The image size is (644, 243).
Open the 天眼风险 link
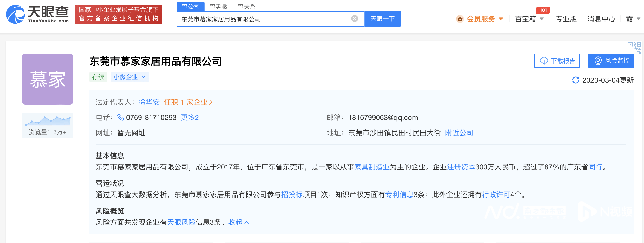coord(181,222)
